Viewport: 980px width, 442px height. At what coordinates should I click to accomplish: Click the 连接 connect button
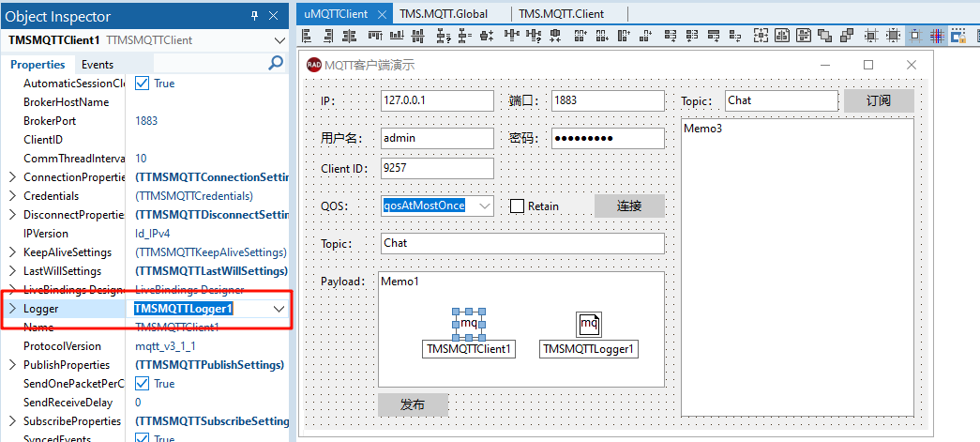point(629,206)
